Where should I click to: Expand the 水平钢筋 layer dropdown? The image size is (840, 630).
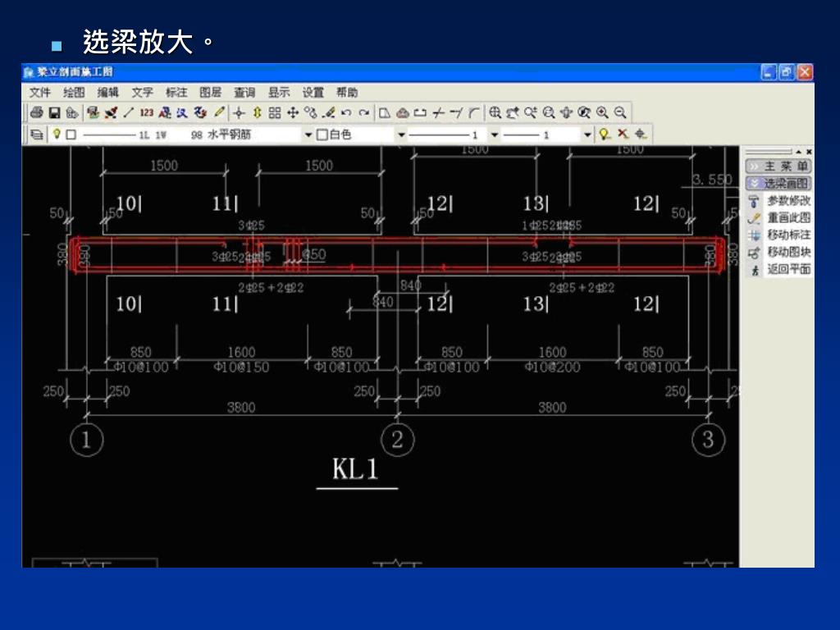pyautogui.click(x=308, y=135)
